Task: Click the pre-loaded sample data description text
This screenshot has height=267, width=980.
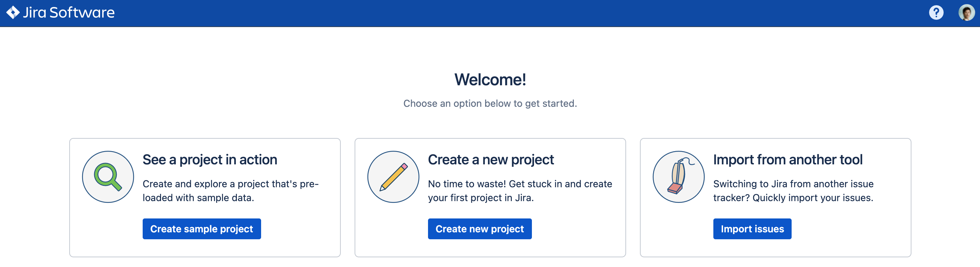Action: 231,191
